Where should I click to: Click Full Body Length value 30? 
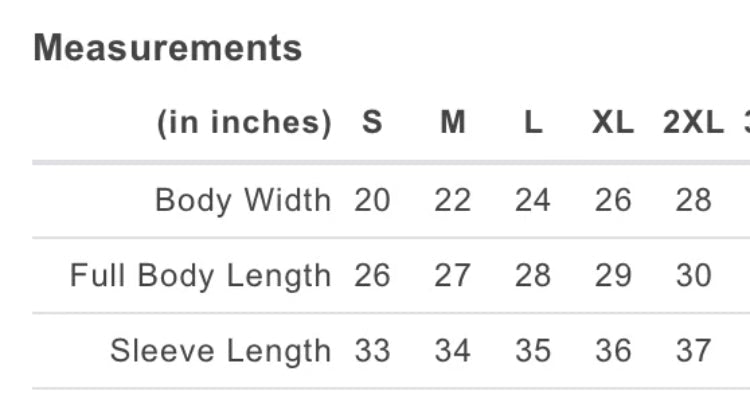(x=694, y=275)
